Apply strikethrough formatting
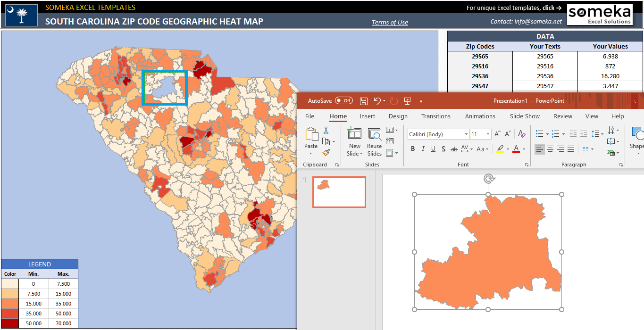 pyautogui.click(x=453, y=148)
